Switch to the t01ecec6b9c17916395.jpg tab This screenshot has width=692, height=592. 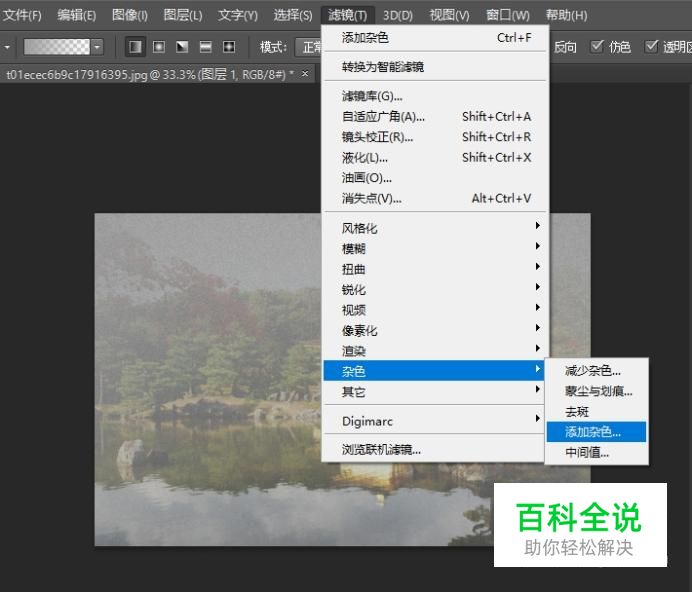tap(150, 74)
